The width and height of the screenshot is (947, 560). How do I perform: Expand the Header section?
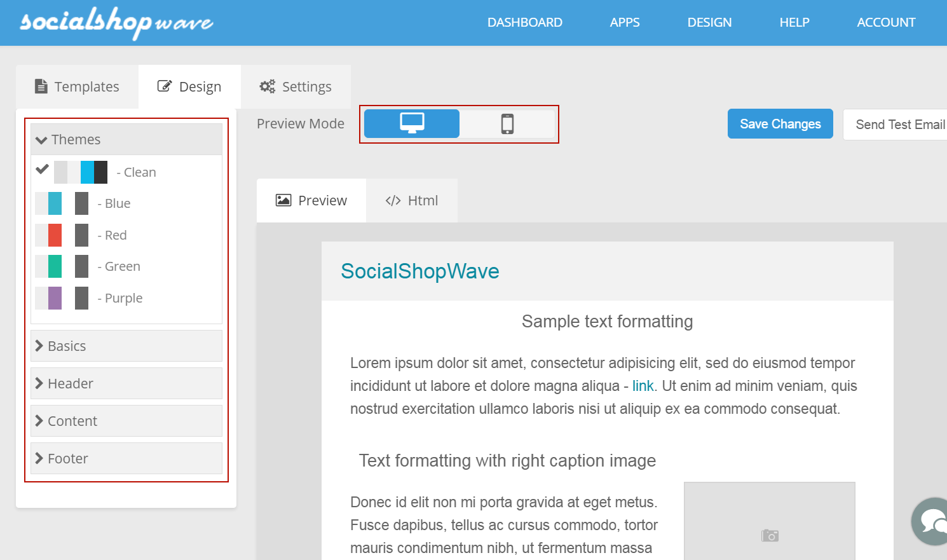126,383
